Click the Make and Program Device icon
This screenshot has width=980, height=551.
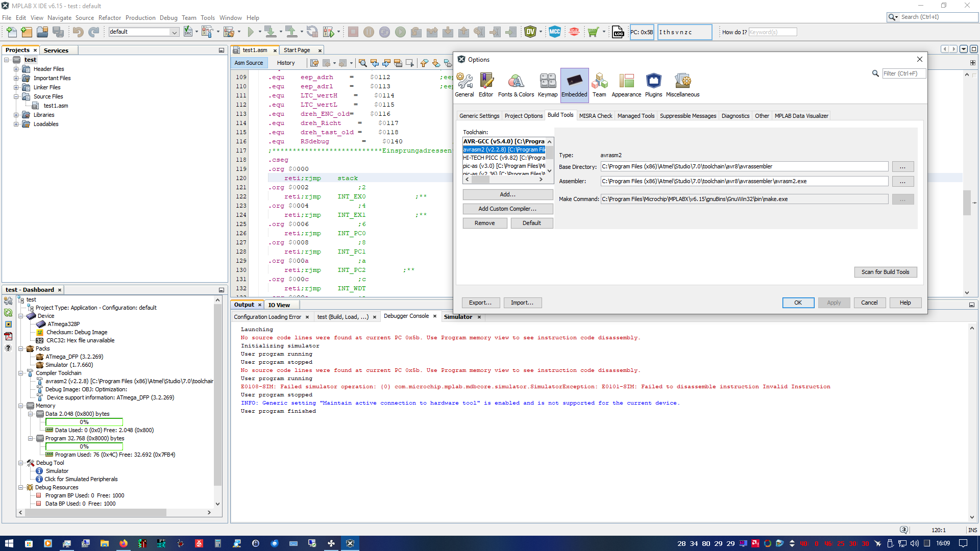(271, 32)
